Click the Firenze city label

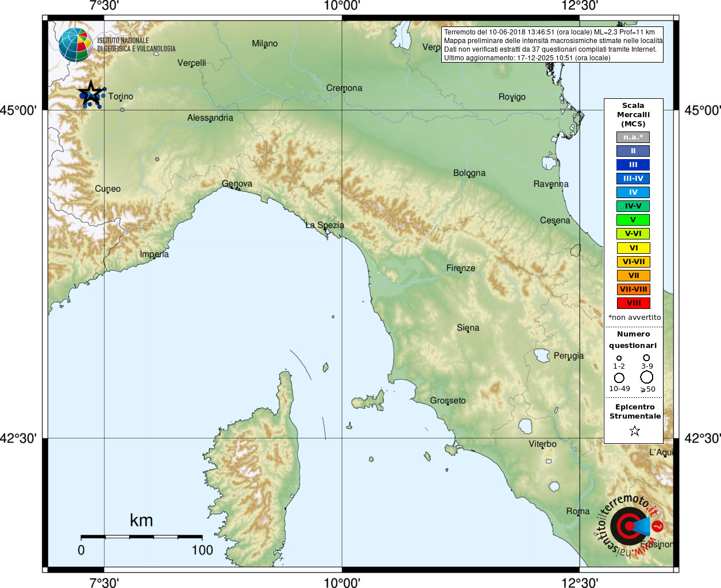click(x=461, y=268)
